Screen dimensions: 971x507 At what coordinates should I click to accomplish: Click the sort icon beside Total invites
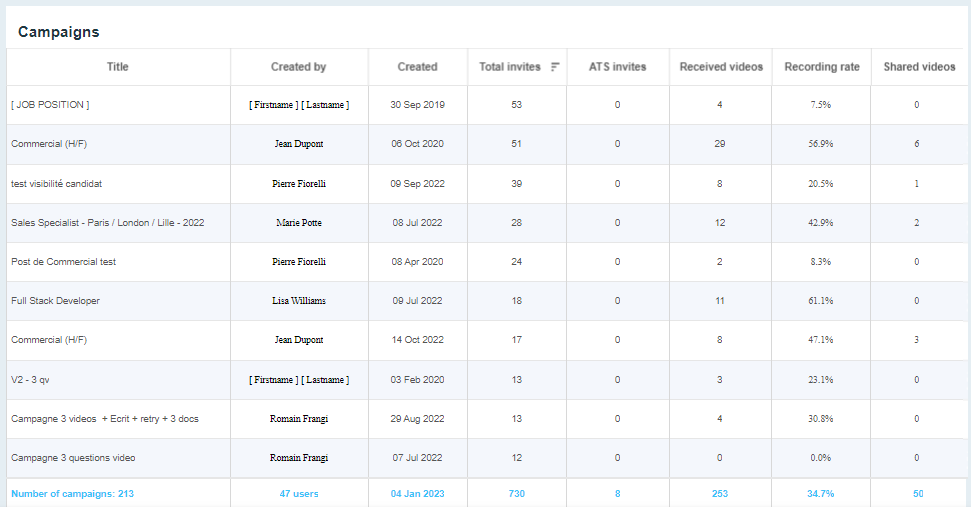(555, 67)
